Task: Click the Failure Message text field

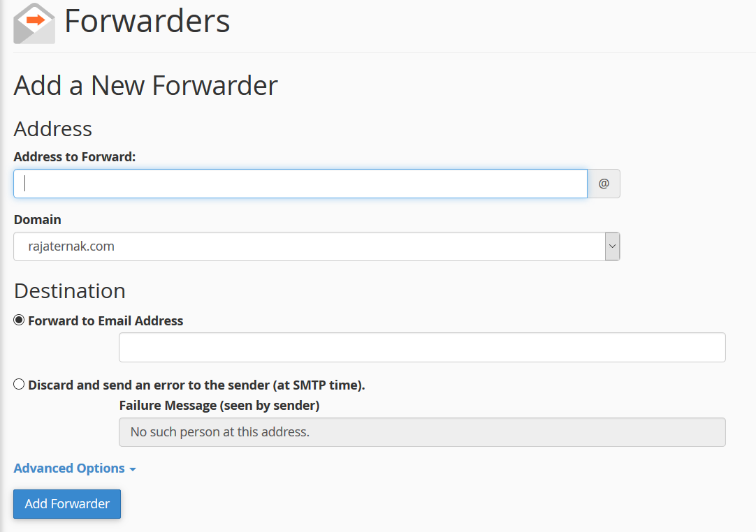Action: click(x=422, y=432)
